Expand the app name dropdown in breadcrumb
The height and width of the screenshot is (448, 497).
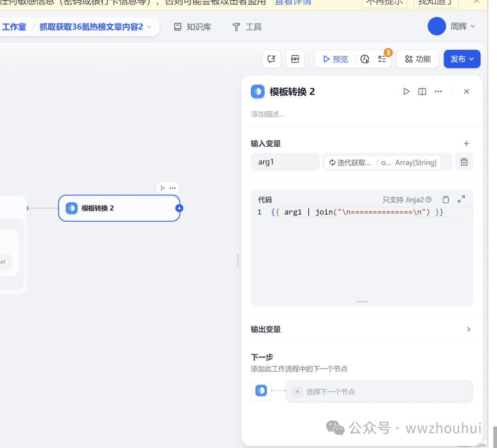[x=149, y=27]
